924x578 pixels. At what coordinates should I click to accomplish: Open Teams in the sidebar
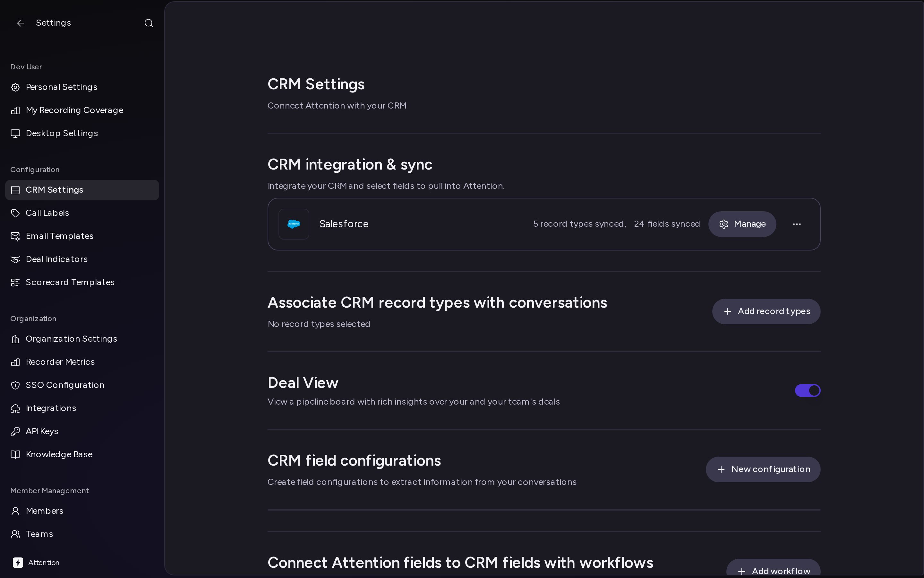(82, 534)
